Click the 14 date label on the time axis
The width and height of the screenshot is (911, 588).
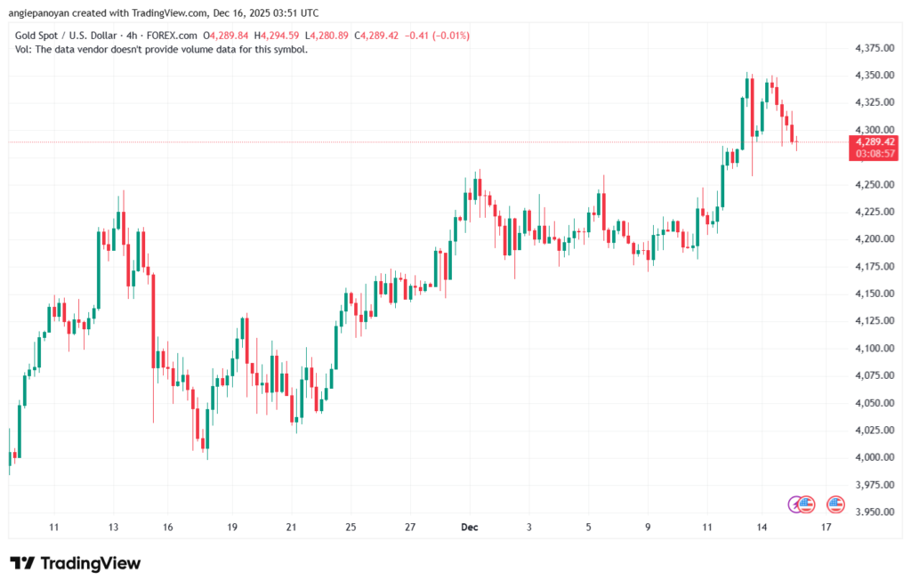point(763,528)
